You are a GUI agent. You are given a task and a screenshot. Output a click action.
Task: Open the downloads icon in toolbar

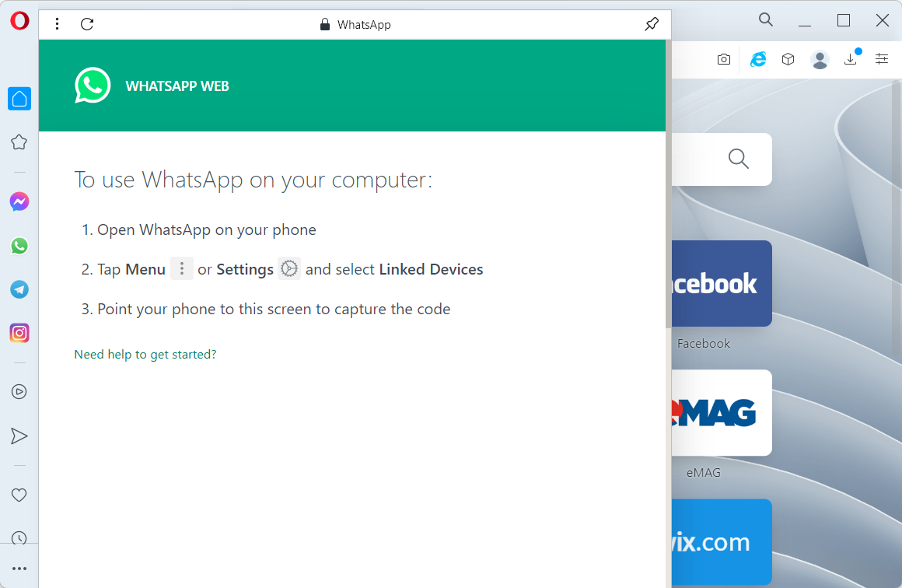851,58
